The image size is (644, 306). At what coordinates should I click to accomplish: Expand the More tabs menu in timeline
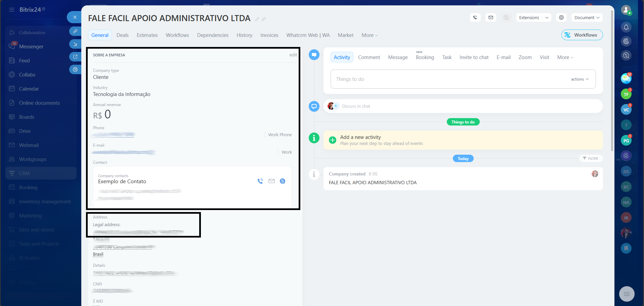pyautogui.click(x=565, y=57)
